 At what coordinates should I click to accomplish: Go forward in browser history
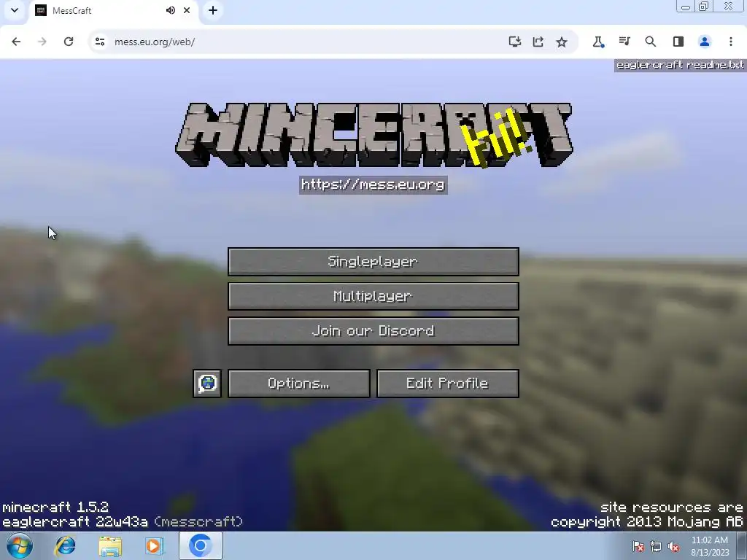pos(42,42)
